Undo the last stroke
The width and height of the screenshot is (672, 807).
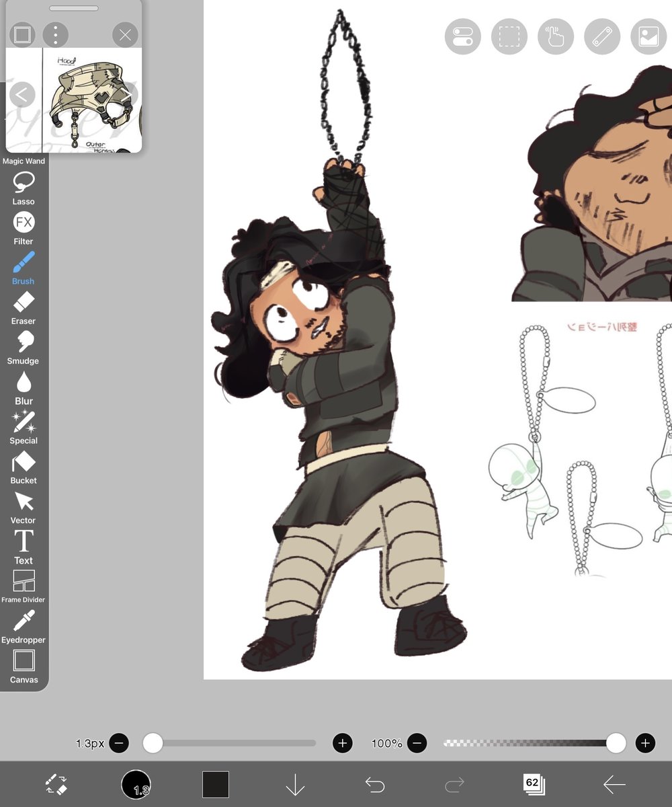tap(374, 784)
